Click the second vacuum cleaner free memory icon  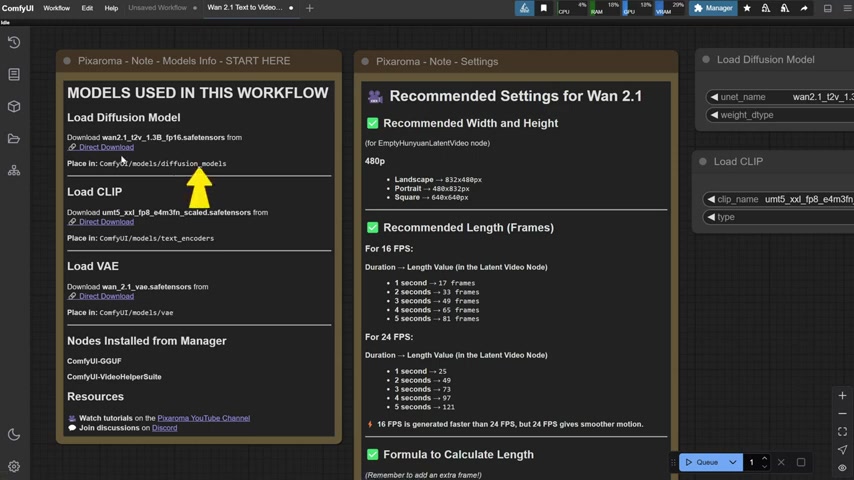[x=785, y=8]
